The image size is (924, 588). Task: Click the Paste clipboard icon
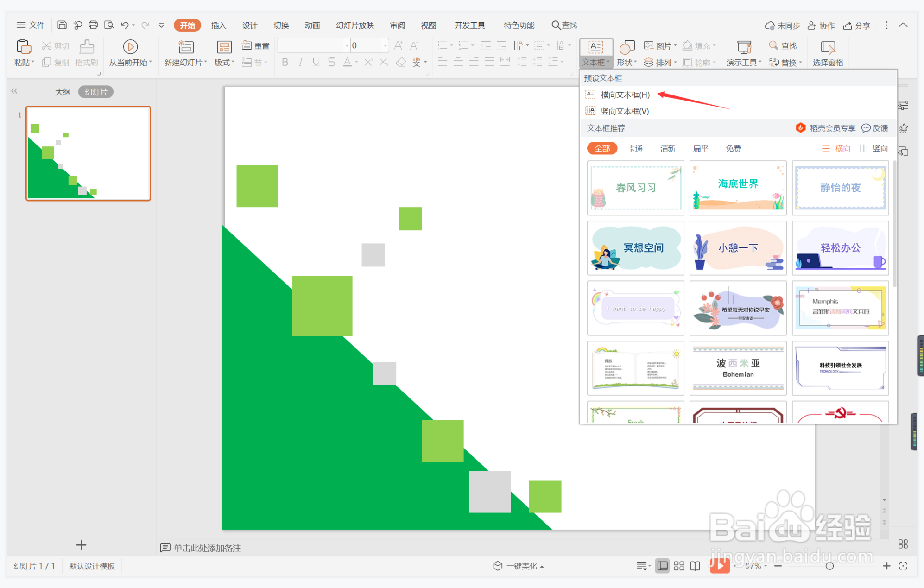[24, 47]
